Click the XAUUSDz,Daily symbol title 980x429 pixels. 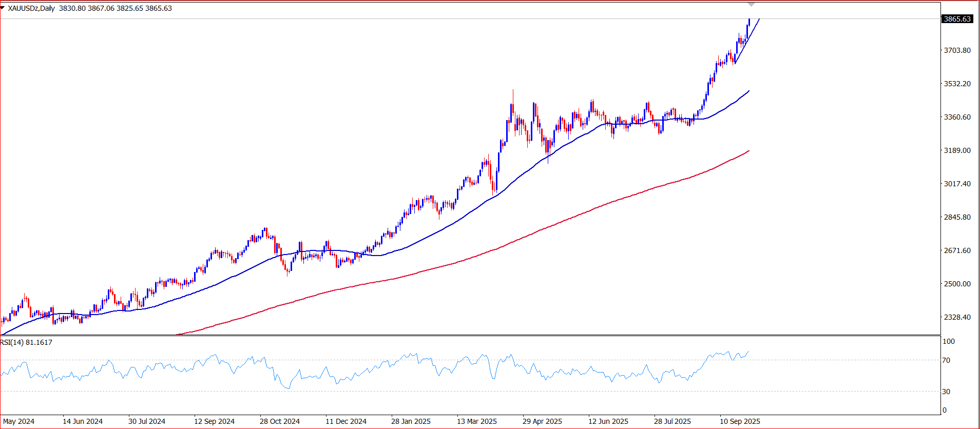point(31,8)
